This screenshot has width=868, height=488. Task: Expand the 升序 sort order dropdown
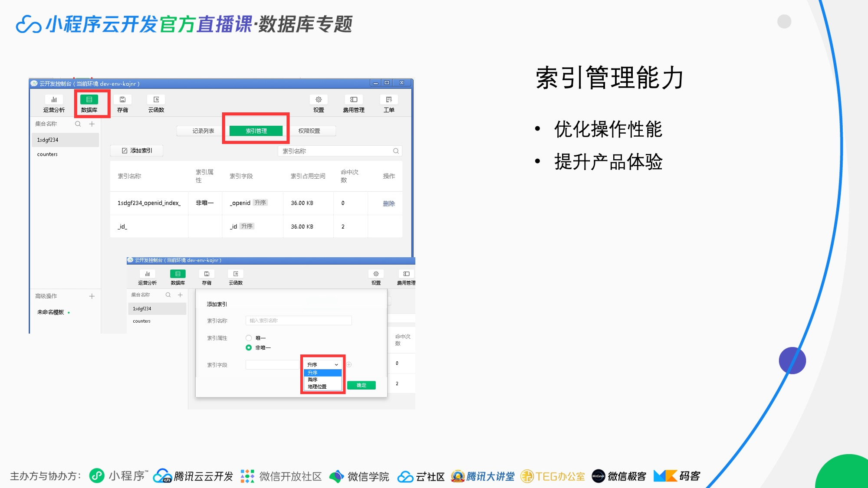pos(322,365)
